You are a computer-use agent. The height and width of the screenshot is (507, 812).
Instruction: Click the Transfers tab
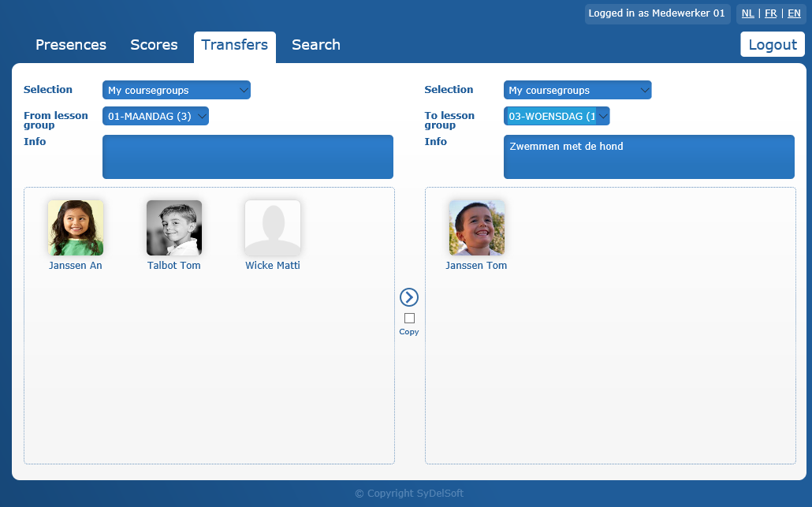pos(235,45)
